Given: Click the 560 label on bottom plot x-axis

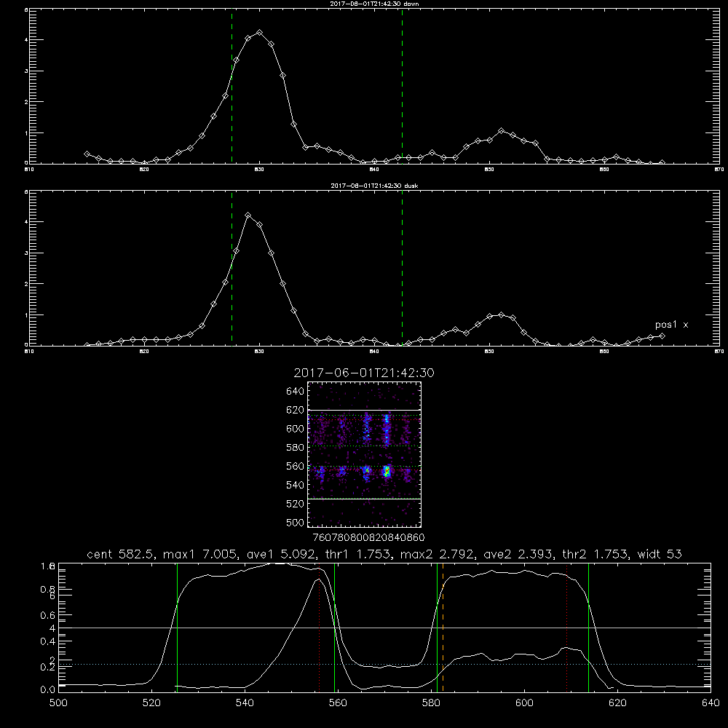Looking at the screenshot, I should click(338, 703).
